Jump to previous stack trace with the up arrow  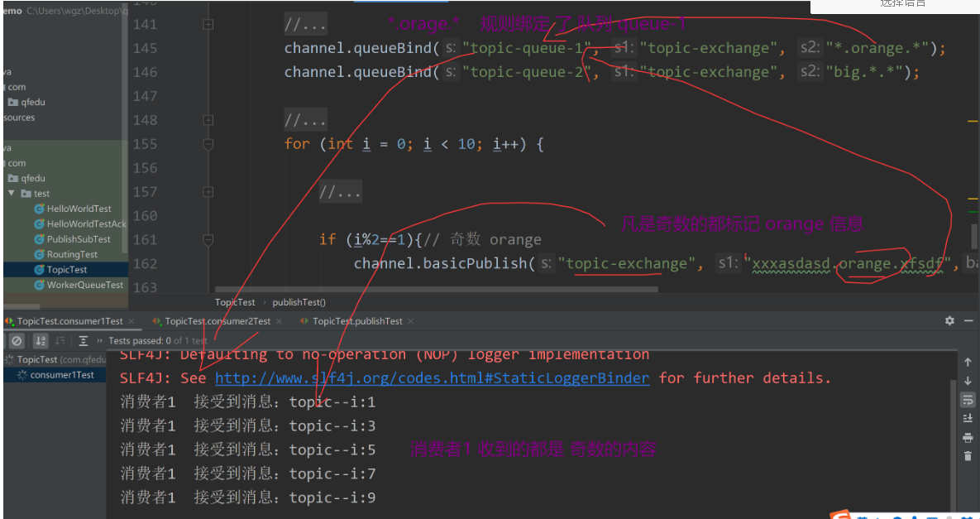click(x=968, y=362)
